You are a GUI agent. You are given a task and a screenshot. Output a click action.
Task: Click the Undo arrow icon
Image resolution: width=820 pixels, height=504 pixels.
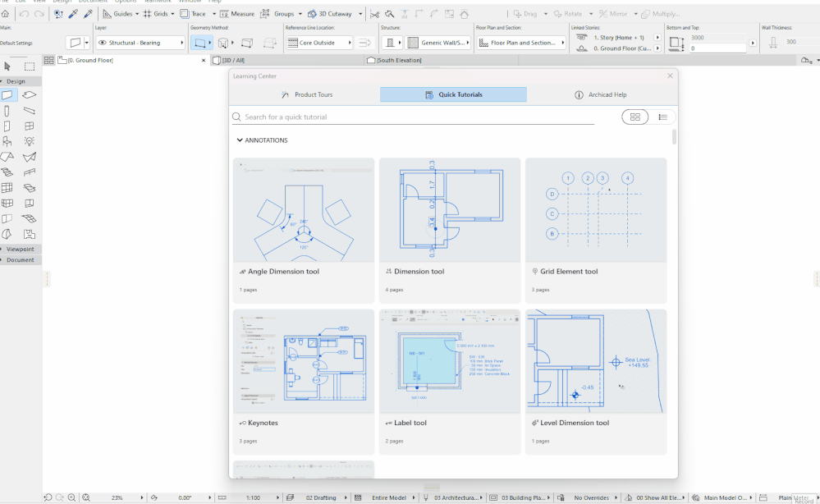coord(24,14)
